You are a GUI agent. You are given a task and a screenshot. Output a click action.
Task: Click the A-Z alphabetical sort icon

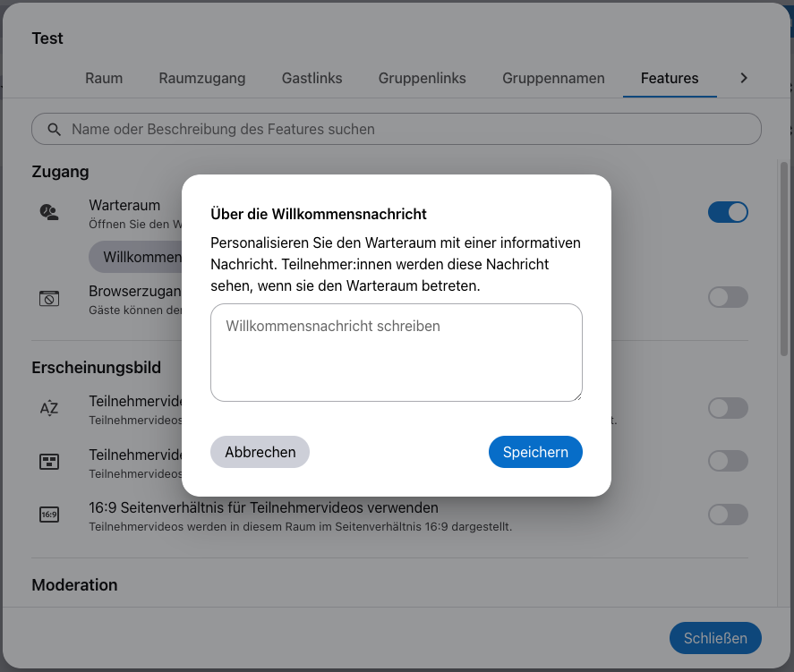coord(49,409)
